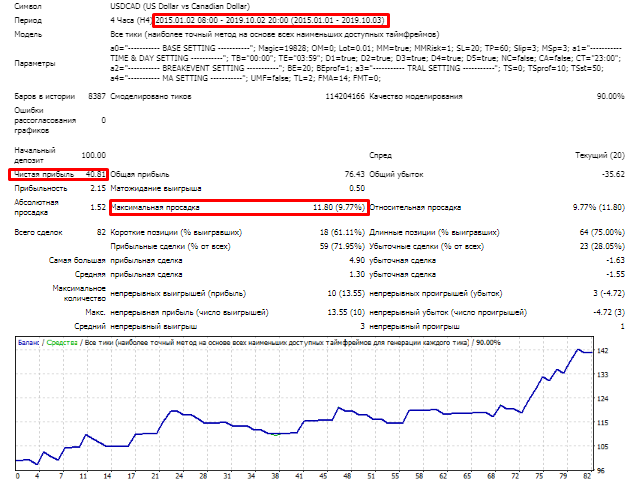The image size is (640, 480).
Task: Click the 'Чистая прибыль' label
Action: pyautogui.click(x=44, y=175)
